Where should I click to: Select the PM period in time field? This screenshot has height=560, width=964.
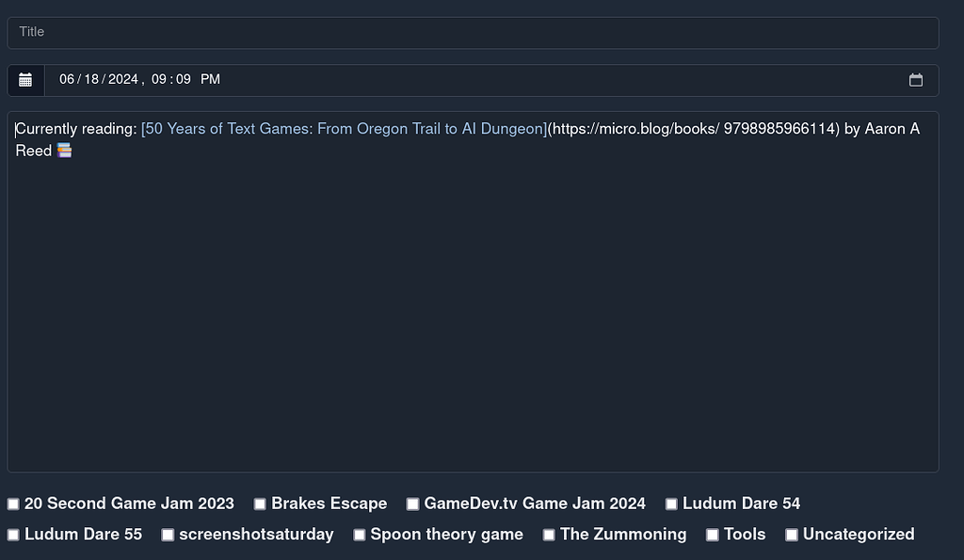tap(210, 79)
